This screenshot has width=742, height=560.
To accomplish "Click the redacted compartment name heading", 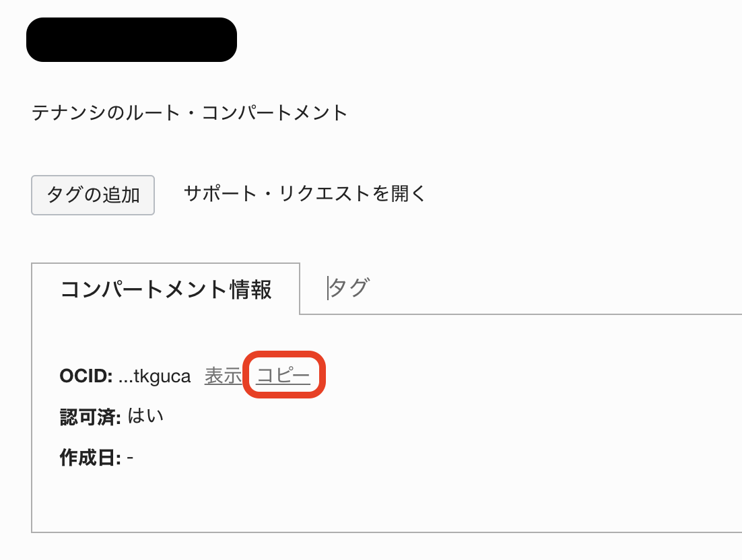I will coord(131,40).
